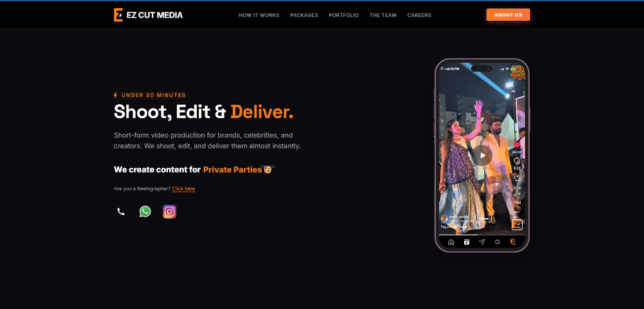Follow the Reelographer Click here link
The width and height of the screenshot is (644, 309).
[x=184, y=189]
